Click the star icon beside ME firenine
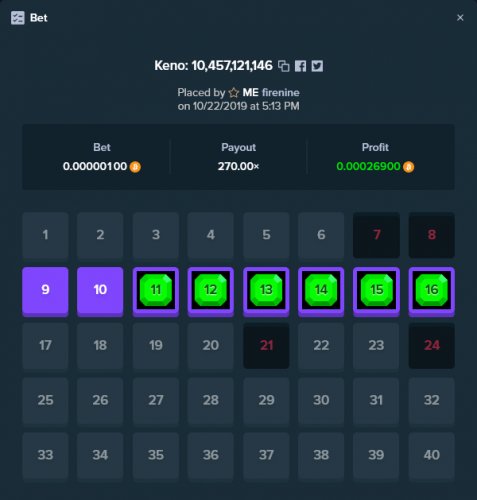Screen dimensions: 477x500 tap(234, 92)
